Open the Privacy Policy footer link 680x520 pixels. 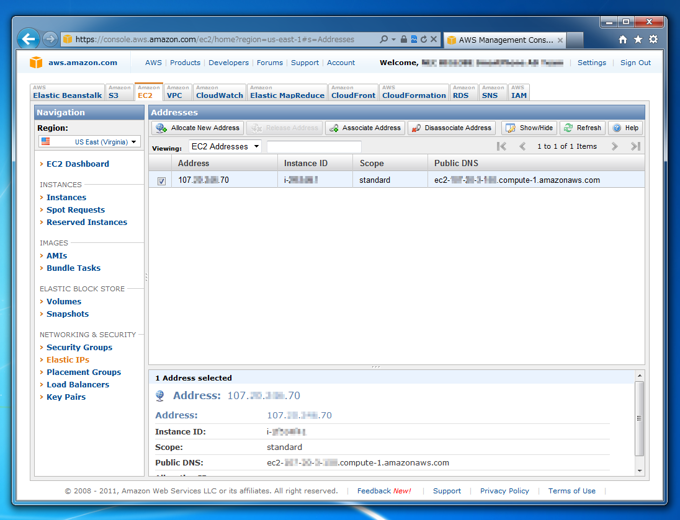pos(504,491)
